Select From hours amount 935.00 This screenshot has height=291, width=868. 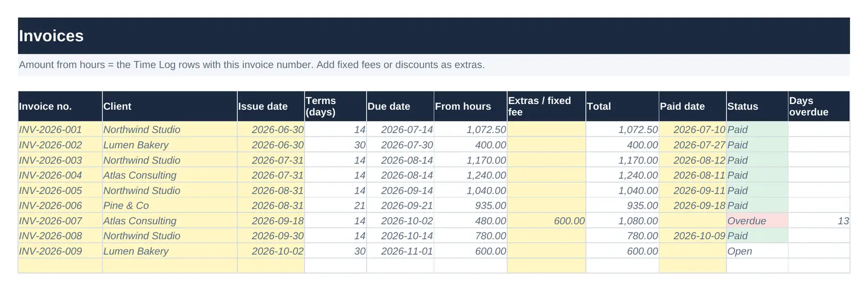click(x=470, y=205)
